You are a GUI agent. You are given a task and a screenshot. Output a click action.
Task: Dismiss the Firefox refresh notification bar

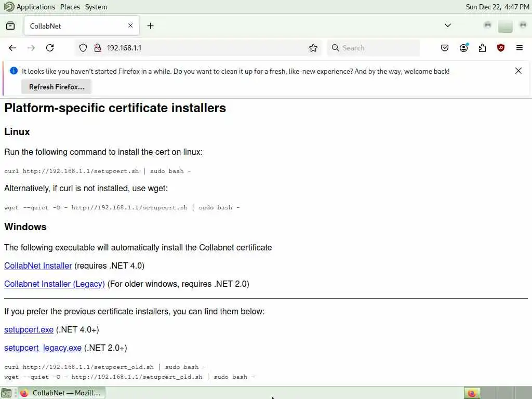pyautogui.click(x=518, y=71)
